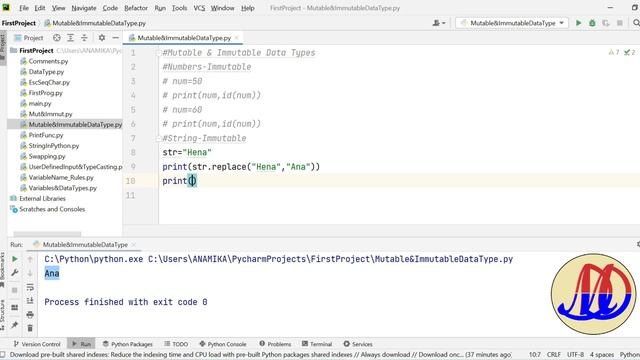Click the Stop icon in top toolbar

pos(620,23)
